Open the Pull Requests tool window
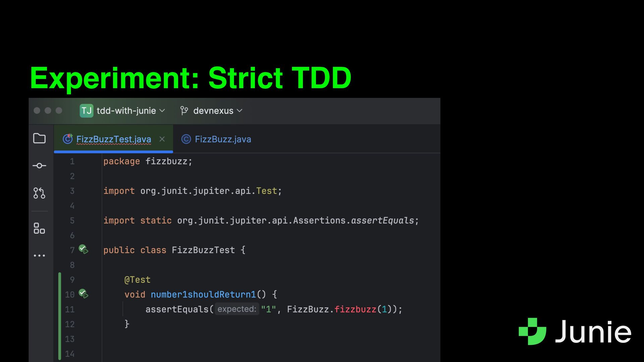This screenshot has width=644, height=362. tap(39, 193)
